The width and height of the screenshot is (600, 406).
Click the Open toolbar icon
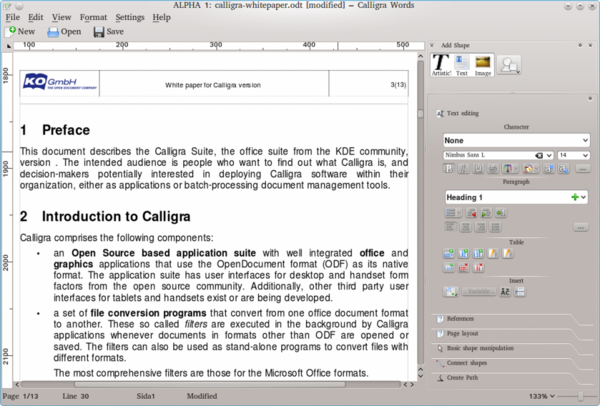[x=53, y=32]
